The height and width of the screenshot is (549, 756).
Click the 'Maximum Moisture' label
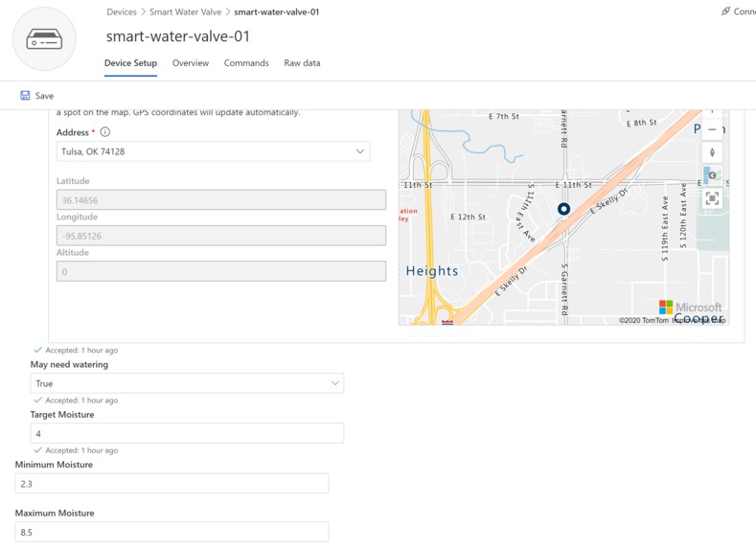55,513
